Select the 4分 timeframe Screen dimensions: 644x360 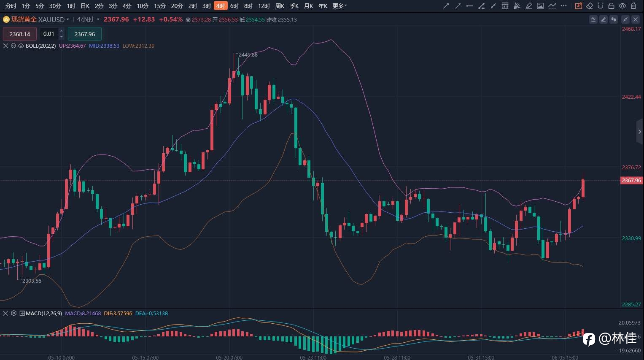click(127, 6)
